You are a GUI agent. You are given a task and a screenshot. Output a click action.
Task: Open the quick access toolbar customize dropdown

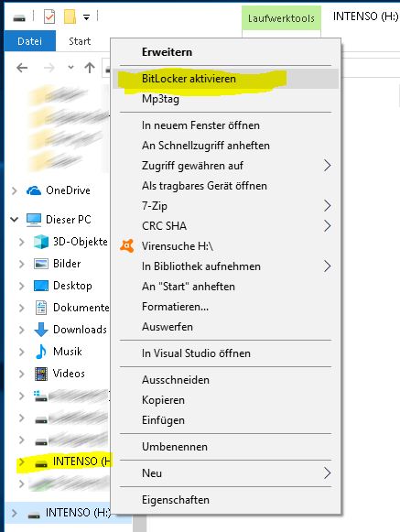click(x=87, y=17)
